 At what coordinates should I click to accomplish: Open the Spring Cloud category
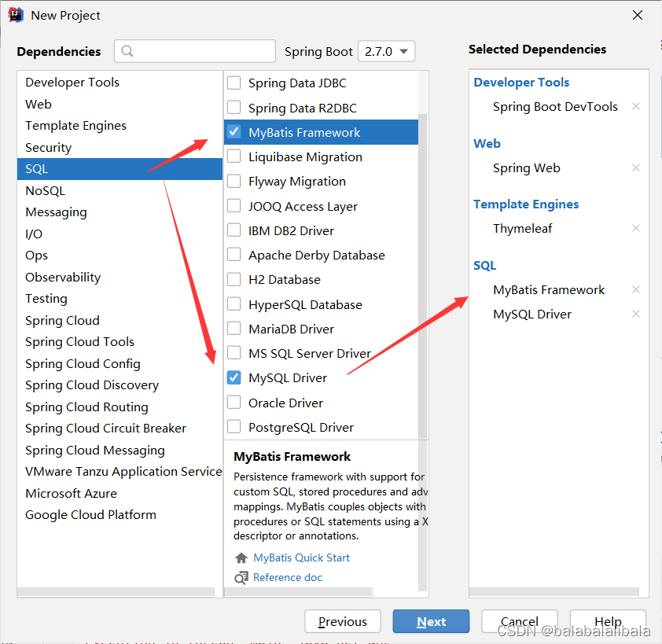coord(120,320)
